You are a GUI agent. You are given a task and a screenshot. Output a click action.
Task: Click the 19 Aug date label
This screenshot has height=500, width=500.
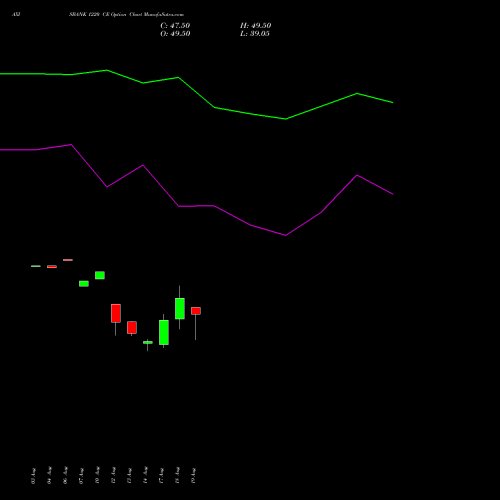coord(193,476)
